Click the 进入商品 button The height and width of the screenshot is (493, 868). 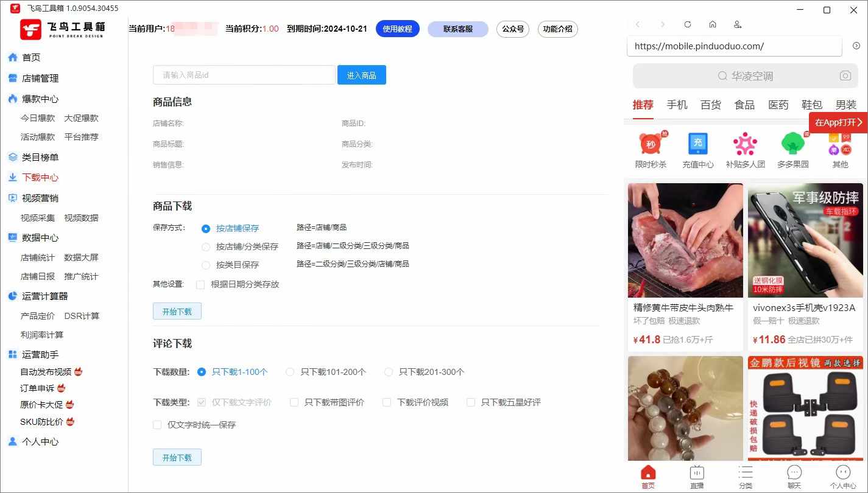pyautogui.click(x=361, y=75)
